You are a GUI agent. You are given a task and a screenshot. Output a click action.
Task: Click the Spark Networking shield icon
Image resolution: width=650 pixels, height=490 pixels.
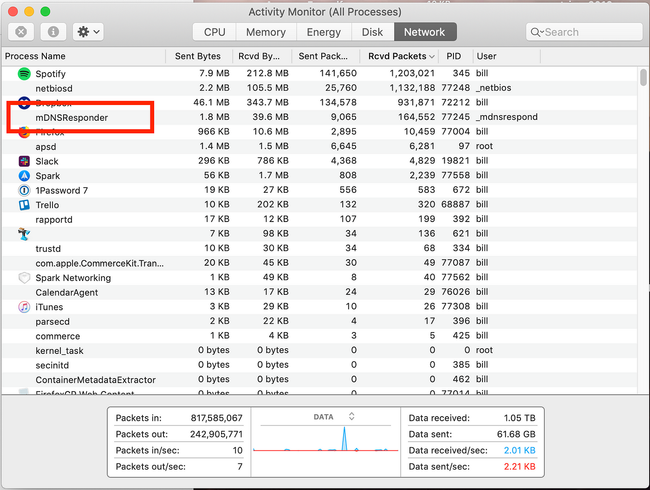point(24,278)
